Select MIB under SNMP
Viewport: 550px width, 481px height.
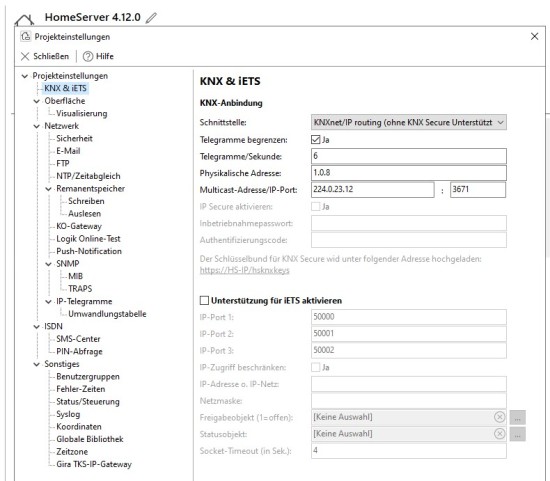tap(75, 276)
